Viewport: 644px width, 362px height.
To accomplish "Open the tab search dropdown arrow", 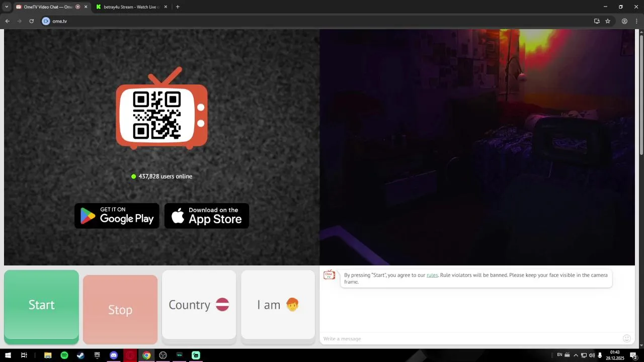I will coord(6,7).
